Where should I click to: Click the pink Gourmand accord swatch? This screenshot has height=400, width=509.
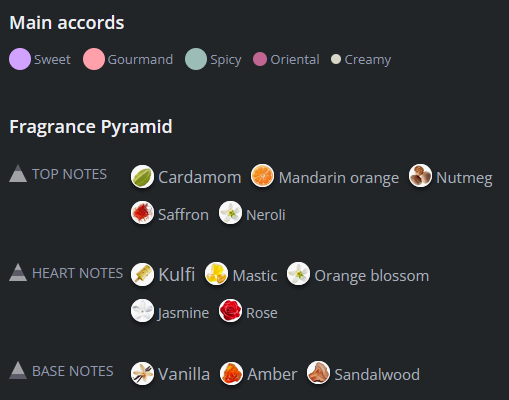tap(94, 59)
